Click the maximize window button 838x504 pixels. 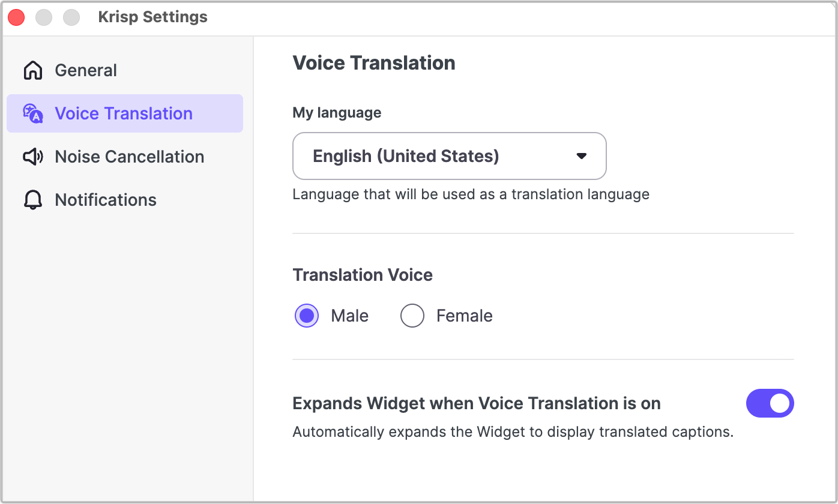(x=71, y=17)
